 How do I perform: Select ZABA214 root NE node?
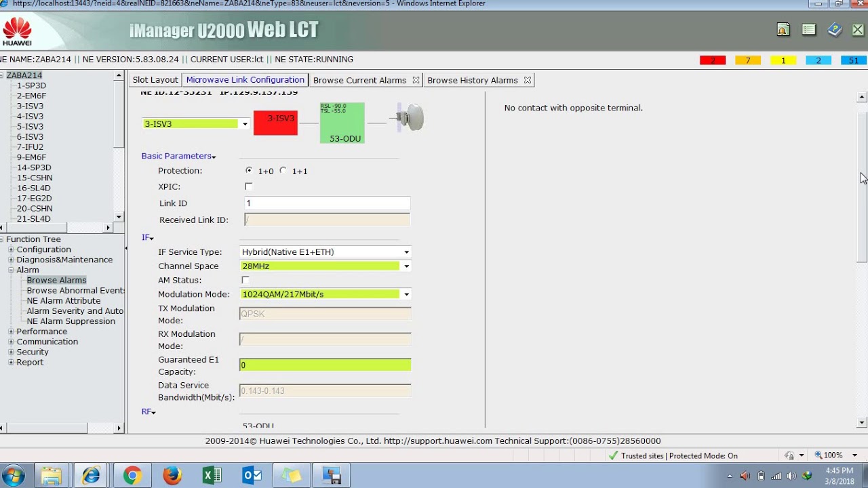coord(24,75)
